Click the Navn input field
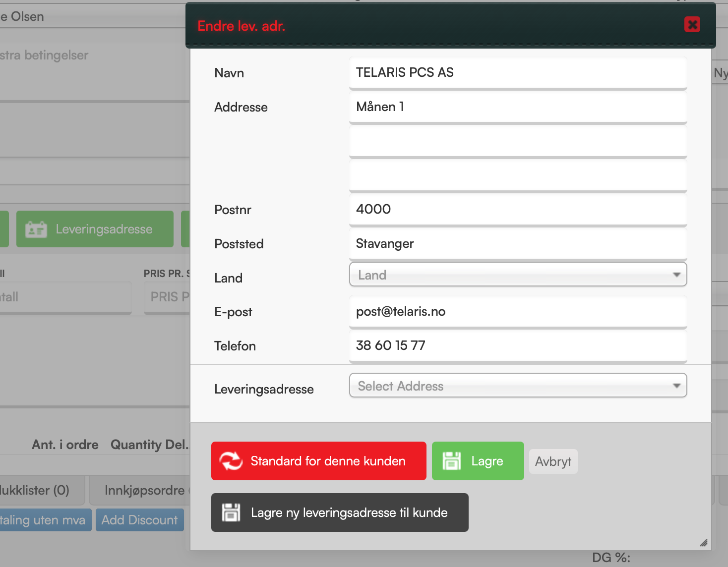728x567 pixels. pyautogui.click(x=518, y=73)
